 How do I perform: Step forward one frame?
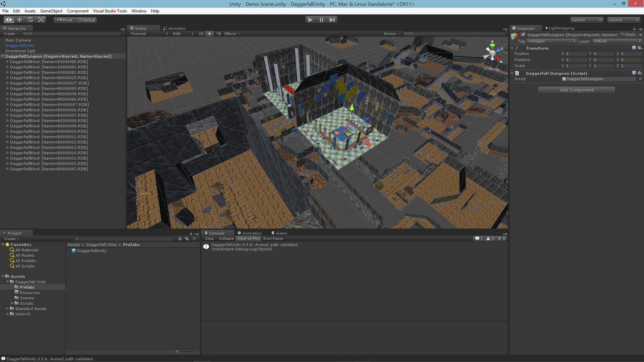click(332, 20)
